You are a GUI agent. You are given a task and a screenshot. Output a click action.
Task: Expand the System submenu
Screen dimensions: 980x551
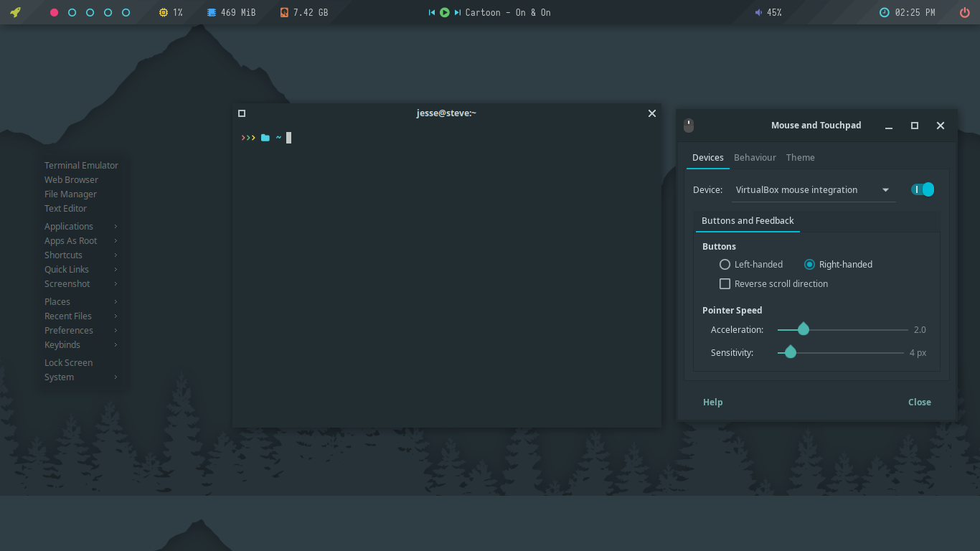pos(81,377)
